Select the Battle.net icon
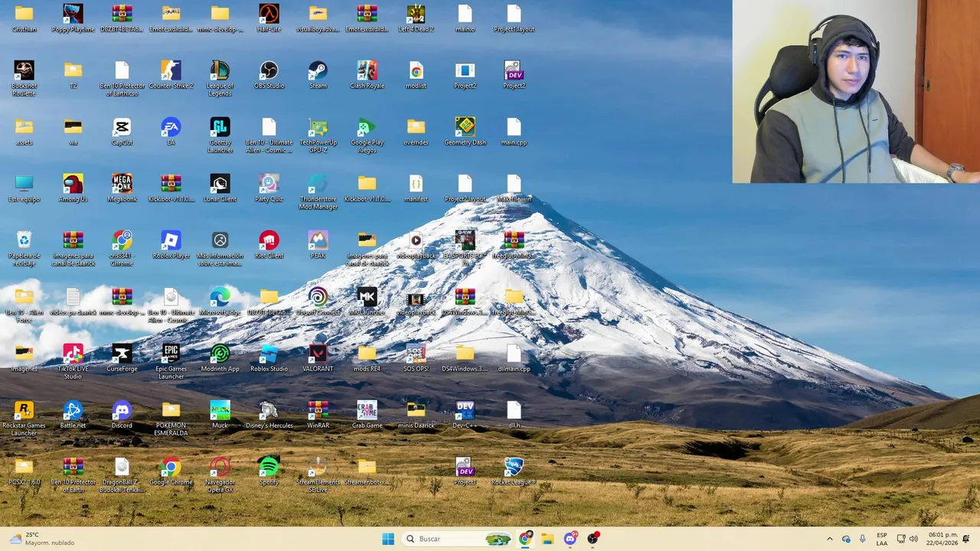Screen dimensions: 980x551 click(73, 415)
